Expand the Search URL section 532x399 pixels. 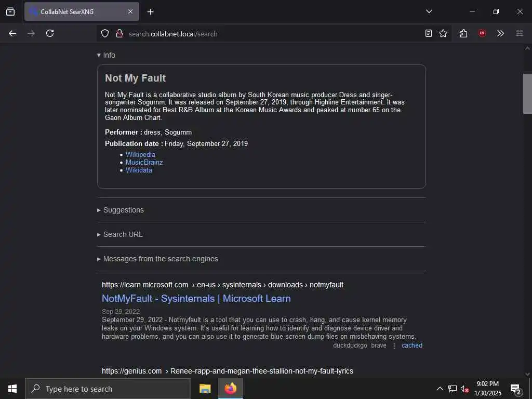click(x=120, y=234)
